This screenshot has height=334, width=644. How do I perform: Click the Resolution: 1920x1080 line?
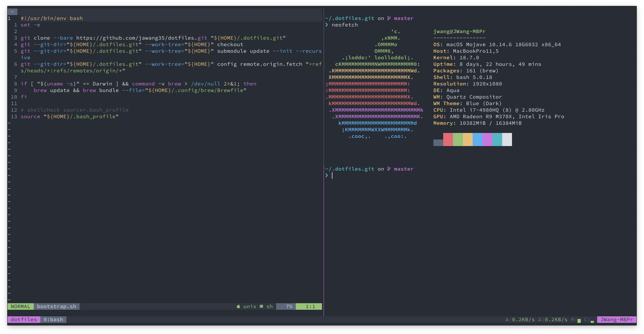coord(468,84)
